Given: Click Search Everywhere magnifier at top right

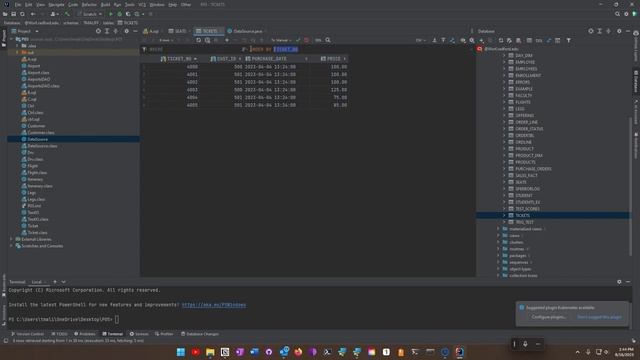Looking at the screenshot, I should 617,14.
